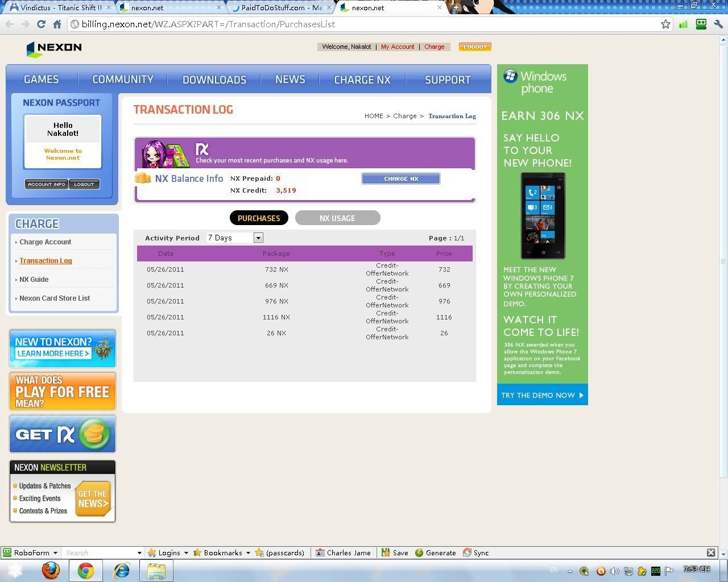The image size is (728, 582).
Task: Launch Internet Explorer from taskbar
Action: [121, 570]
